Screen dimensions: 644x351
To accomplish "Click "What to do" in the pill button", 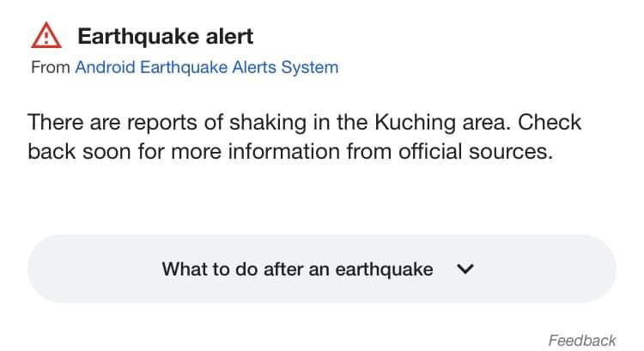I will [204, 269].
